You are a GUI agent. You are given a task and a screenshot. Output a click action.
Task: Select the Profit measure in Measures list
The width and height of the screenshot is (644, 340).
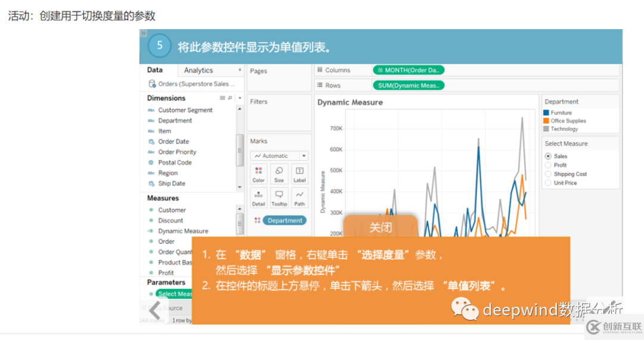[166, 273]
